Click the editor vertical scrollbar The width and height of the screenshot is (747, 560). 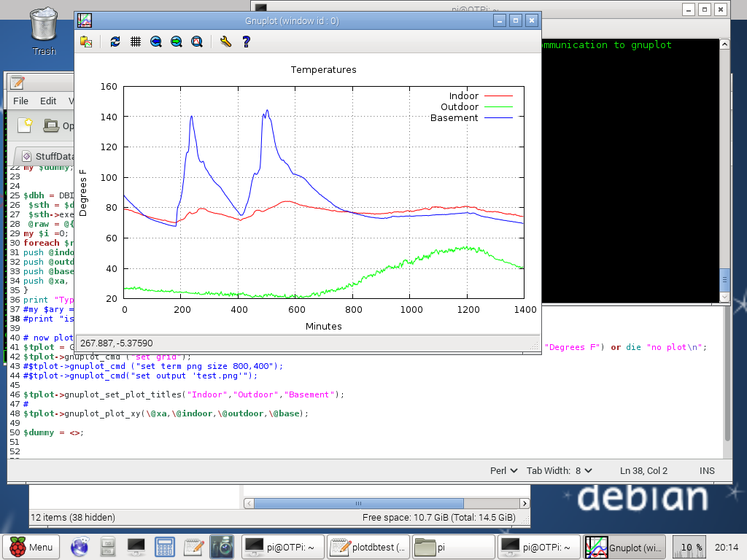(727, 374)
